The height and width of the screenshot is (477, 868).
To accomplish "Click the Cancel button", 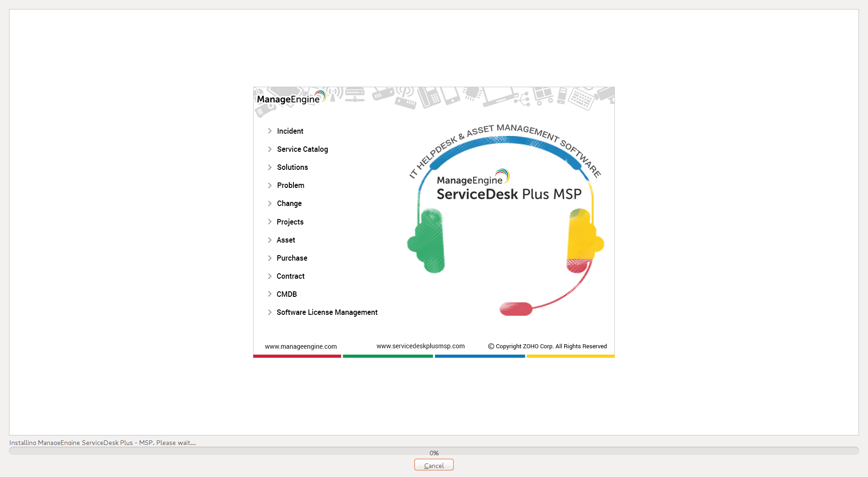I will pyautogui.click(x=434, y=465).
